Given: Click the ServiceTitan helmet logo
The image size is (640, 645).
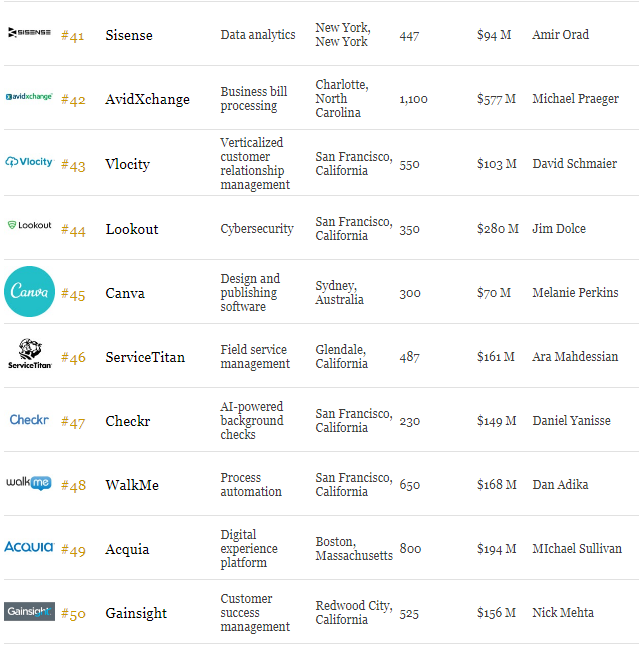Looking at the screenshot, I should (30, 354).
